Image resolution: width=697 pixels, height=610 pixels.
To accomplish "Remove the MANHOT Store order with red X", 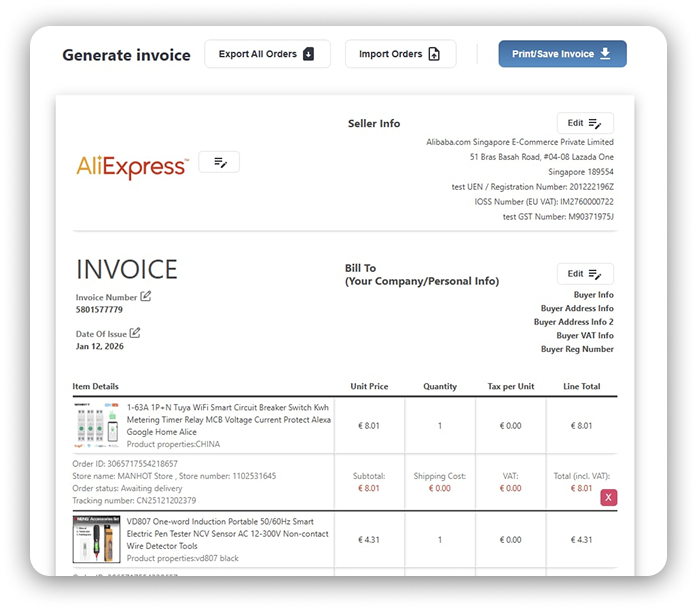I will (x=609, y=498).
